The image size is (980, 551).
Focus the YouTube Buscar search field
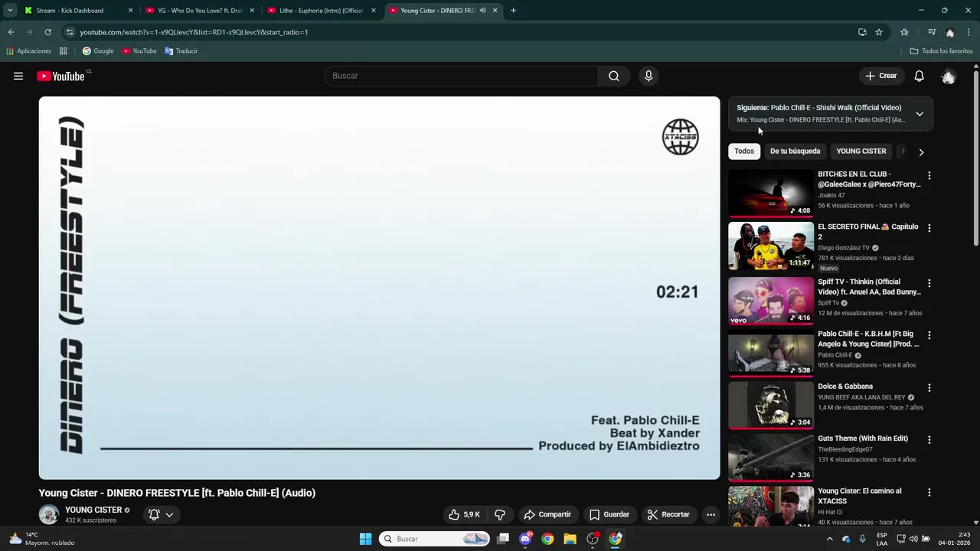461,76
